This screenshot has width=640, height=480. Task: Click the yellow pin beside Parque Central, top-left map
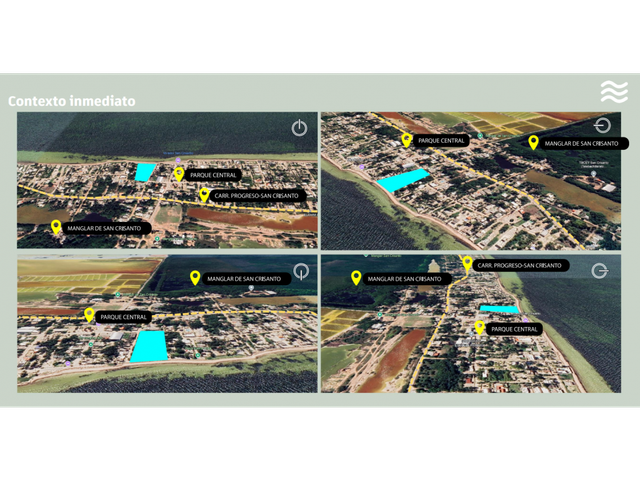point(179,174)
